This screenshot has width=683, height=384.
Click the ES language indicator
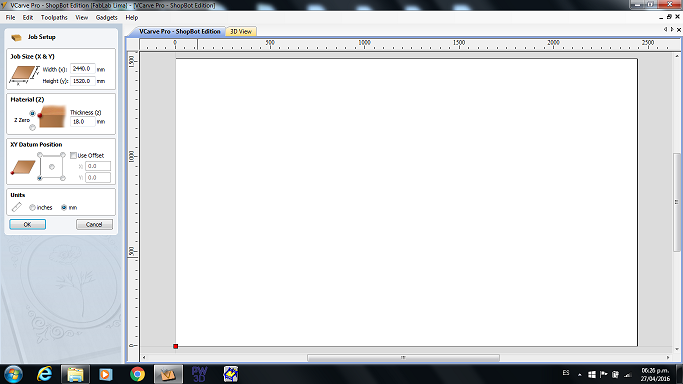click(566, 373)
